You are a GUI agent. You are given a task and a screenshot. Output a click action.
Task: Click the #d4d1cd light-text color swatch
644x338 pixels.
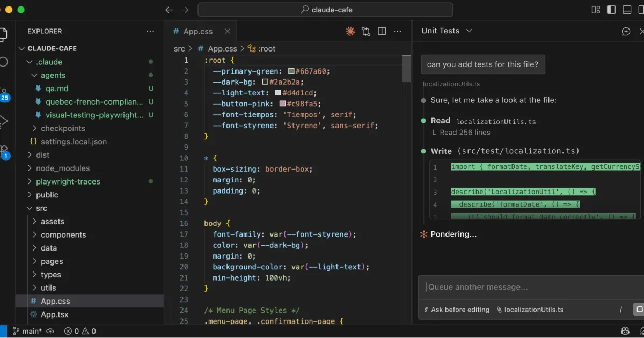278,93
